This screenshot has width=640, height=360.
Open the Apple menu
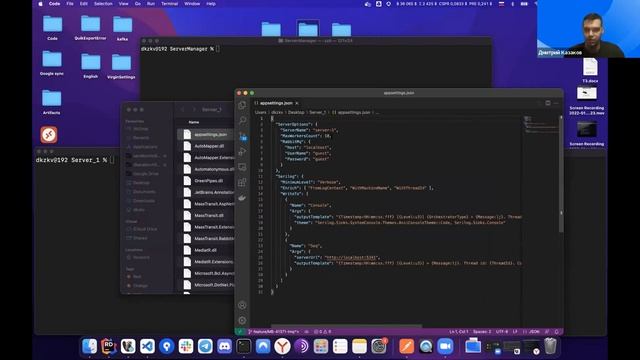point(40,4)
